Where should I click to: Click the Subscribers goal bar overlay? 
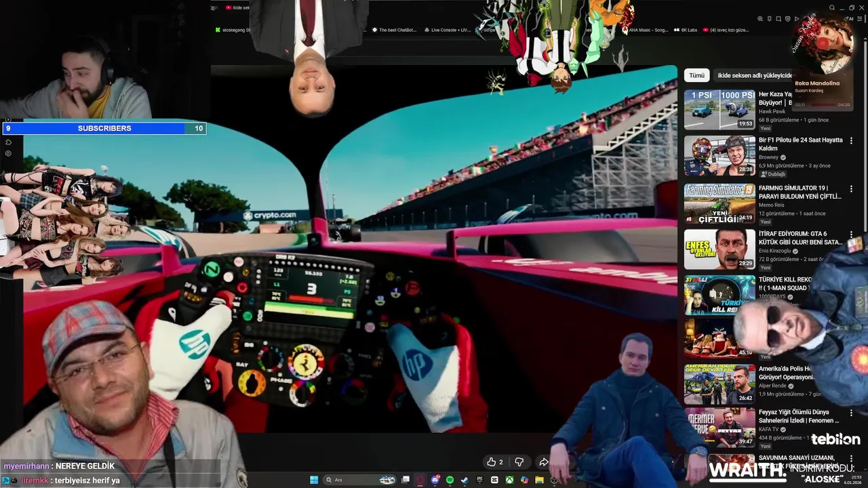tap(104, 128)
